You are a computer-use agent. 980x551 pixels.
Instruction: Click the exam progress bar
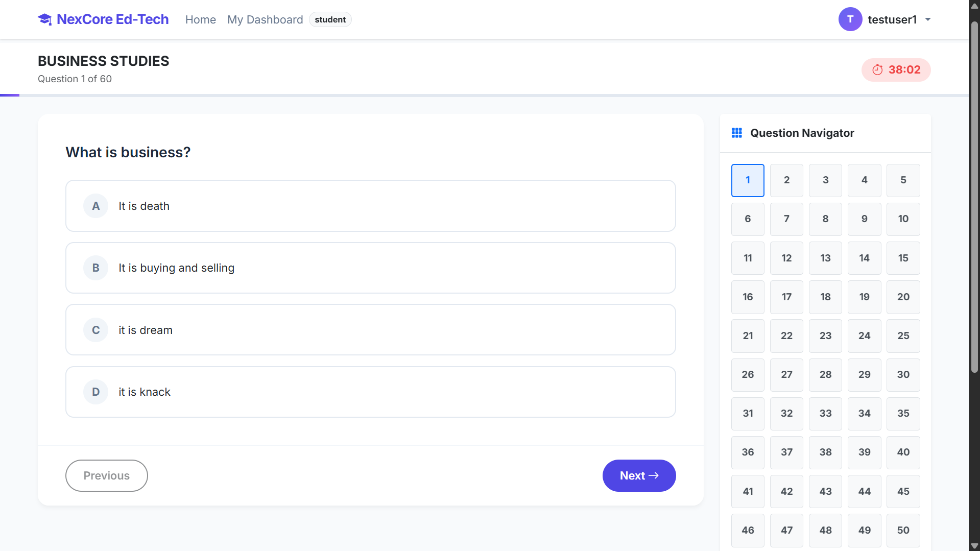click(x=484, y=95)
